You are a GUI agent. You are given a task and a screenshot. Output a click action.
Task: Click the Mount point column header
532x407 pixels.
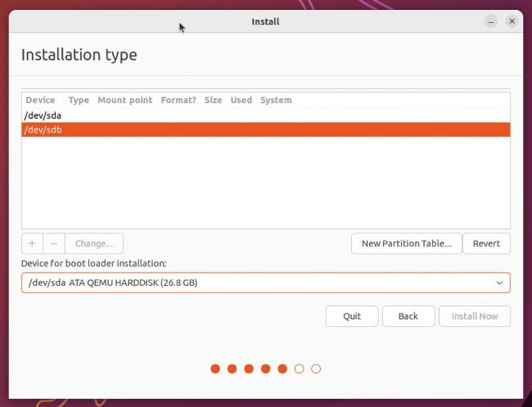(124, 100)
